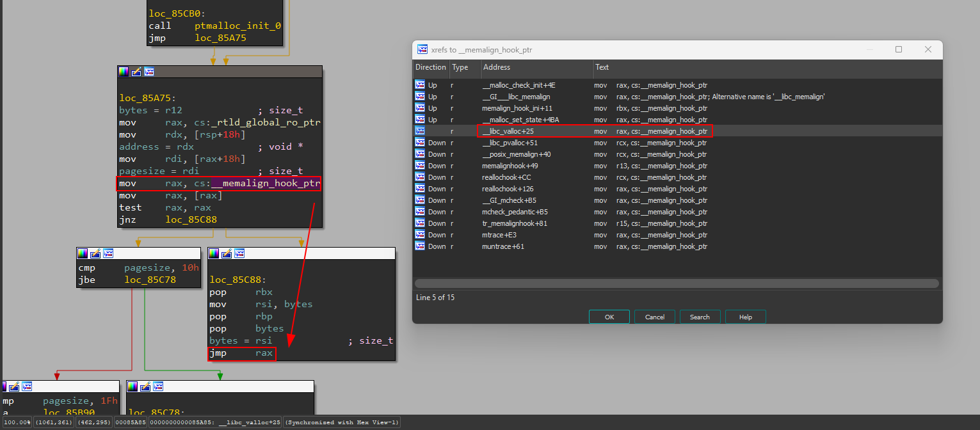Click the edit-comment pencil icon on loc_85A75 block
980x430 pixels.
[x=136, y=72]
